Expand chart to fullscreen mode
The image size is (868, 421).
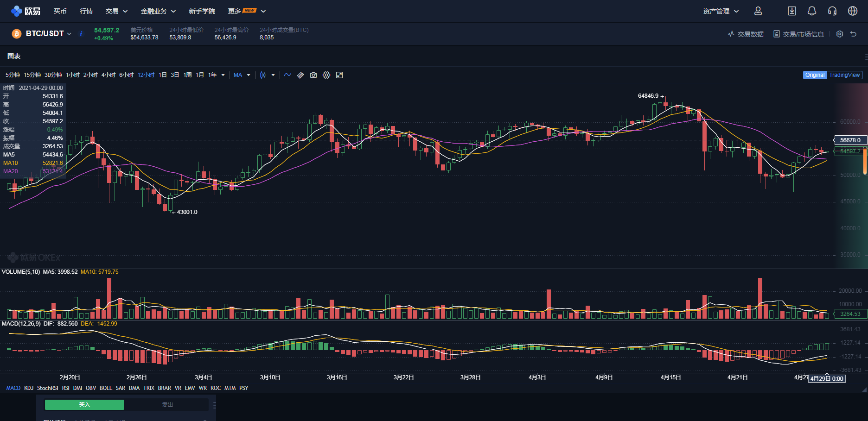pyautogui.click(x=340, y=75)
